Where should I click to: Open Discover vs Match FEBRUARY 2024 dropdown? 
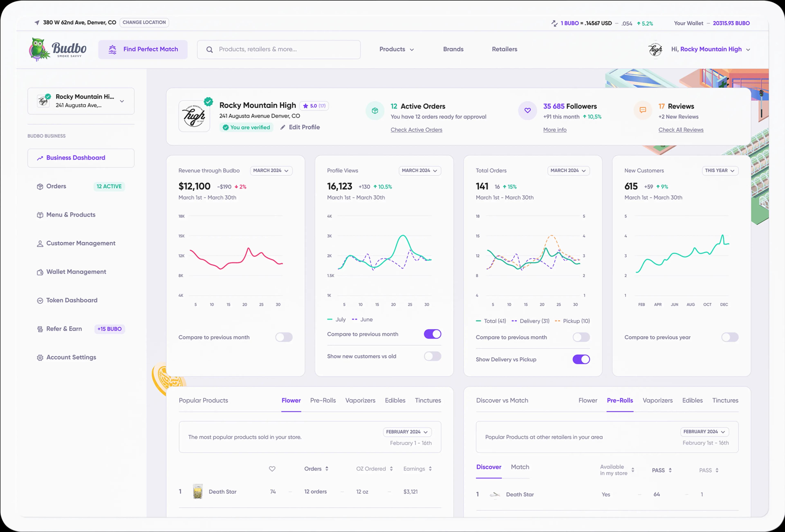(704, 432)
